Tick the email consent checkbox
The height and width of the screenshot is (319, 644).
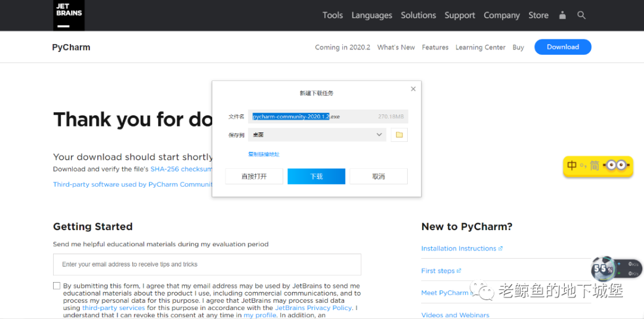pos(57,286)
